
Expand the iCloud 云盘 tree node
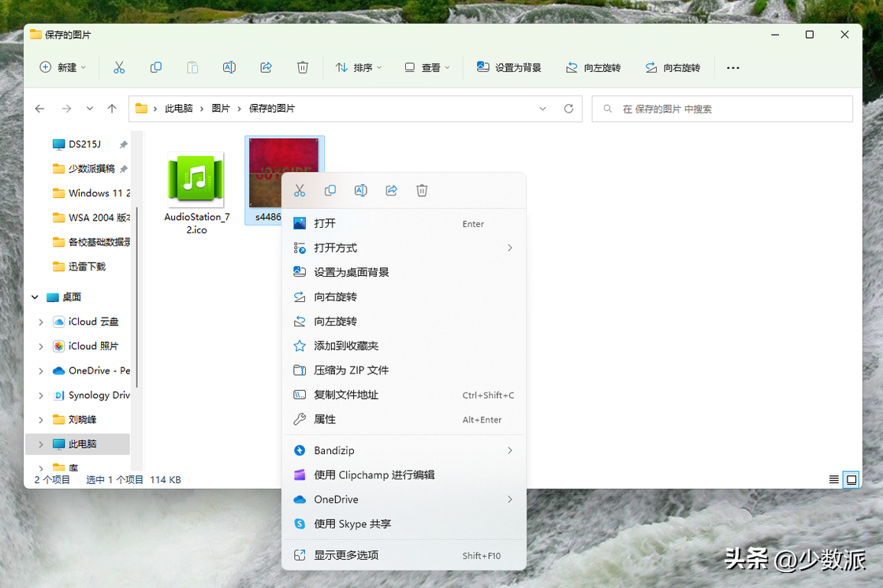[41, 322]
